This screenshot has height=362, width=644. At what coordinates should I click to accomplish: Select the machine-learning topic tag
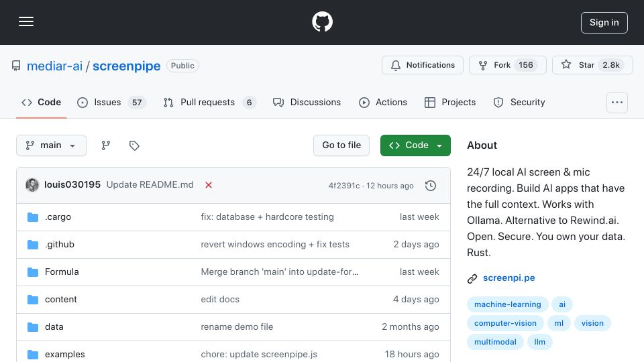tap(508, 304)
